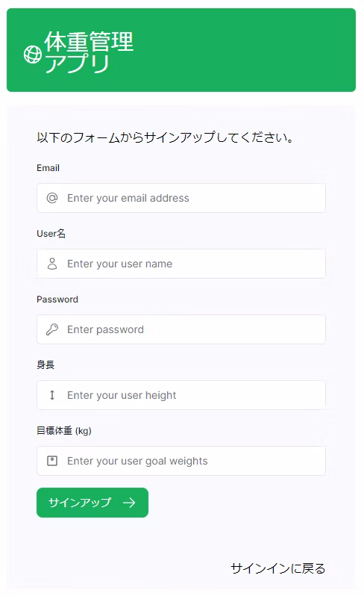The width and height of the screenshot is (364, 596).
Task: Select the user goal weights input field
Action: pyautogui.click(x=181, y=461)
